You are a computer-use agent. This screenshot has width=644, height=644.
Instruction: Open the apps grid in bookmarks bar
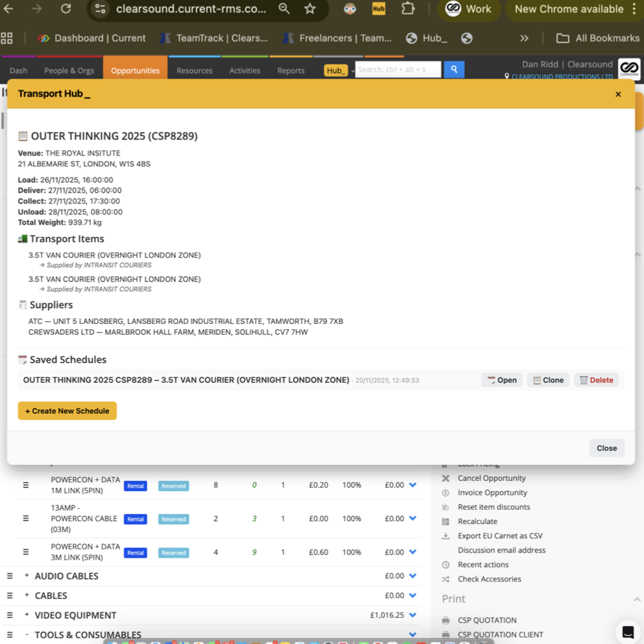[6, 38]
